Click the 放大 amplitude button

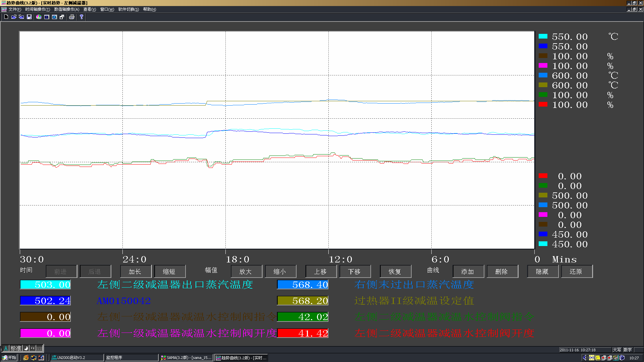point(246,271)
